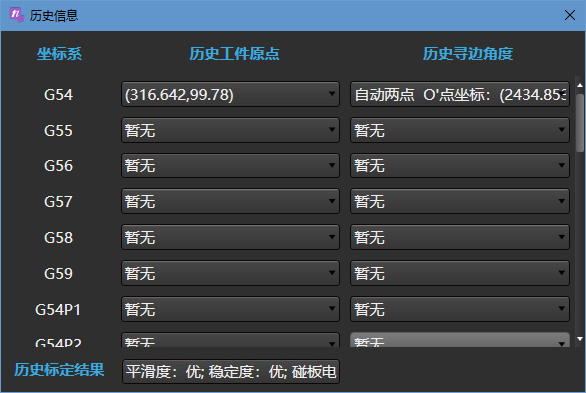The width and height of the screenshot is (586, 393).
Task: Click the G59 row label
Action: (x=58, y=273)
